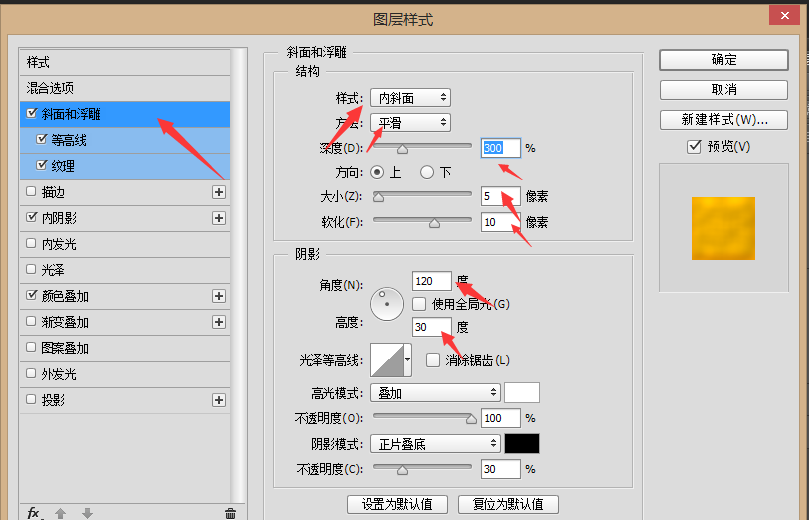This screenshot has height=520, width=809.
Task: Check 使用全局光(G) option
Action: (x=419, y=304)
